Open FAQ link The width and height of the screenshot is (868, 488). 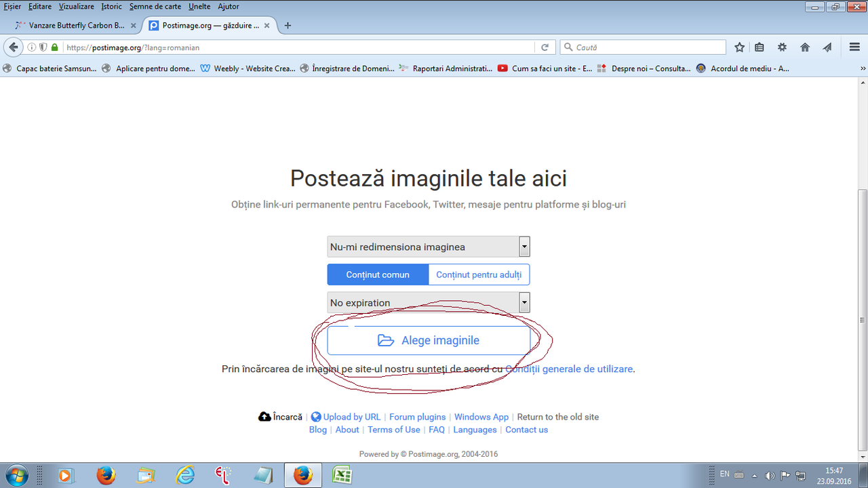437,430
